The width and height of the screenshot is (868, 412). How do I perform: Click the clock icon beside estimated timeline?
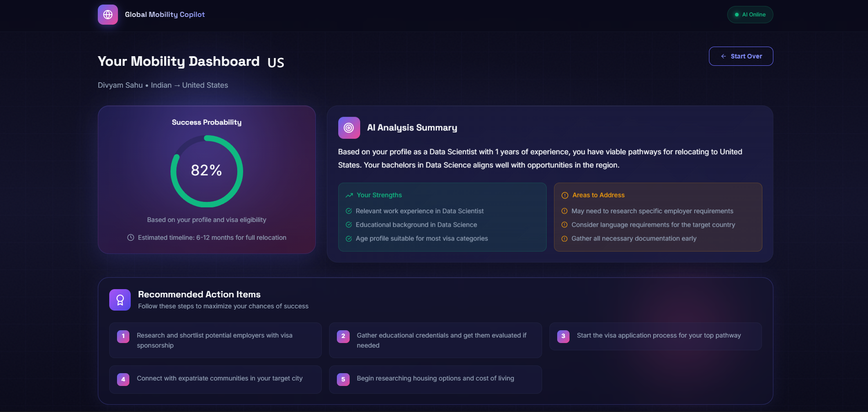click(131, 238)
